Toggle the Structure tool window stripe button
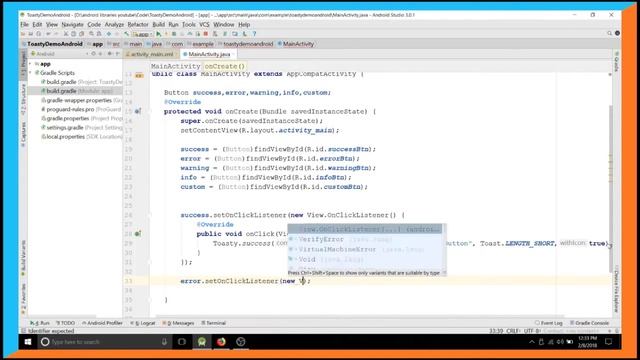640x360 pixels. click(23, 100)
